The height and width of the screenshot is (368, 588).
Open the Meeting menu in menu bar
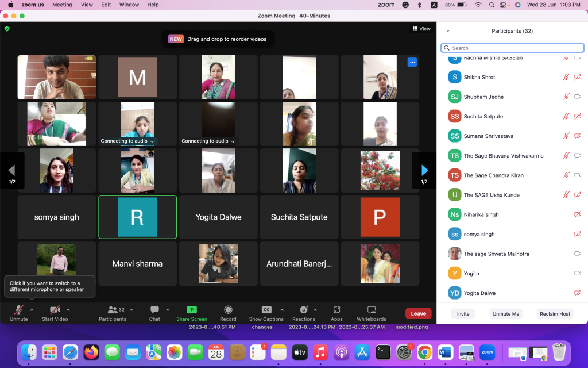(x=62, y=5)
